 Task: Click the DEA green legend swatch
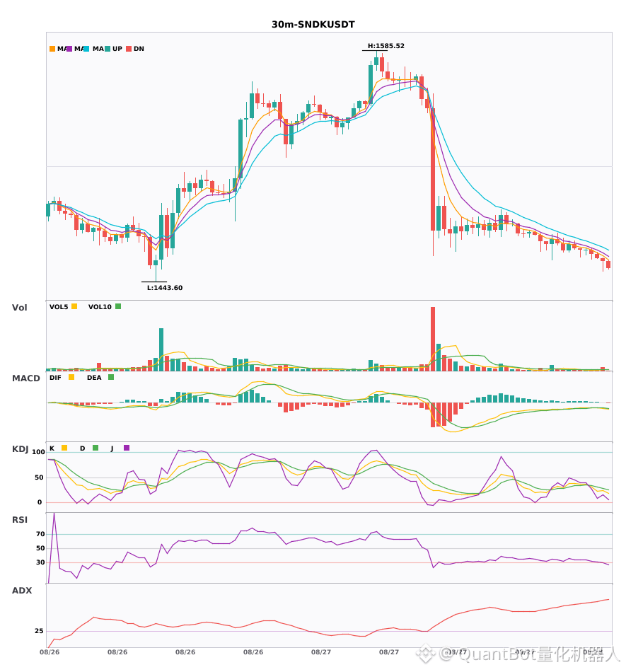111,377
